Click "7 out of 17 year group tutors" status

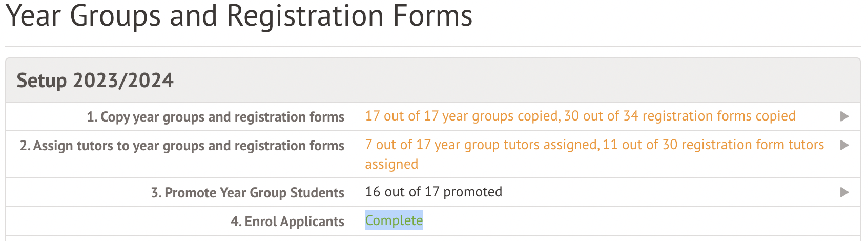[x=482, y=145]
